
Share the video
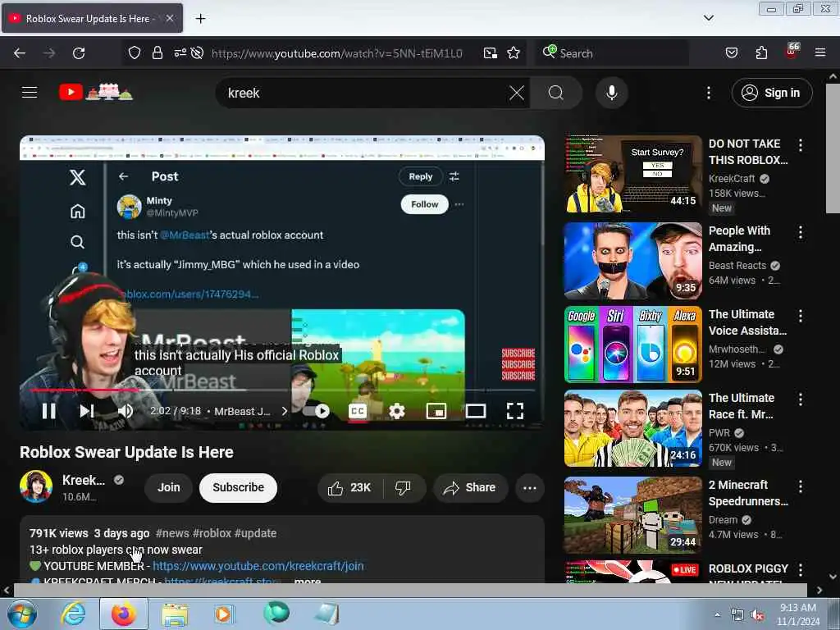click(470, 487)
